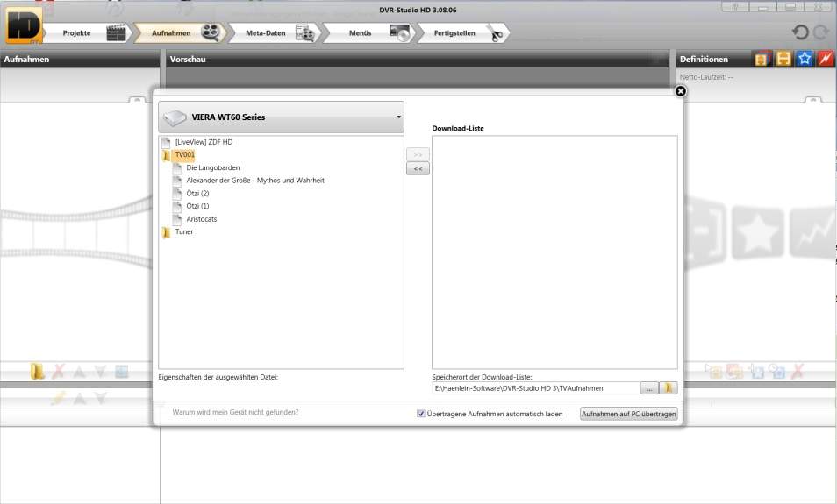
Task: Click the red lightning icon in Definitionen header
Action: pos(826,59)
